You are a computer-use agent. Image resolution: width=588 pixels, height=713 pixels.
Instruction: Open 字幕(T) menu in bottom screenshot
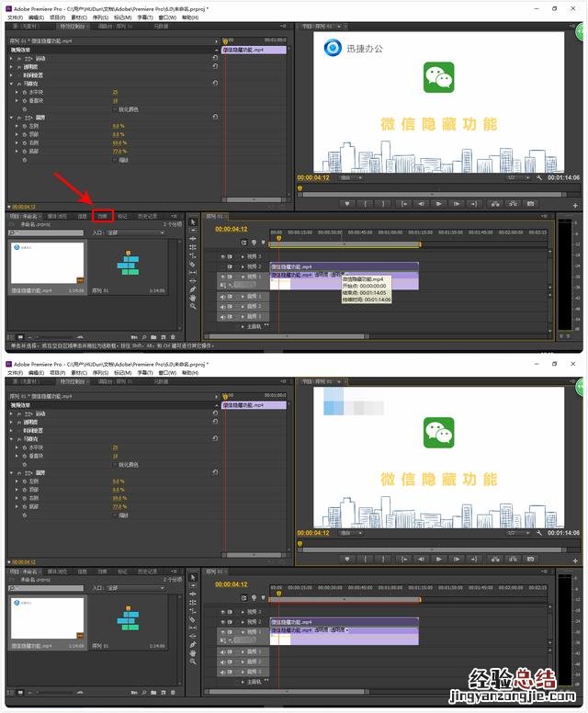tap(145, 373)
